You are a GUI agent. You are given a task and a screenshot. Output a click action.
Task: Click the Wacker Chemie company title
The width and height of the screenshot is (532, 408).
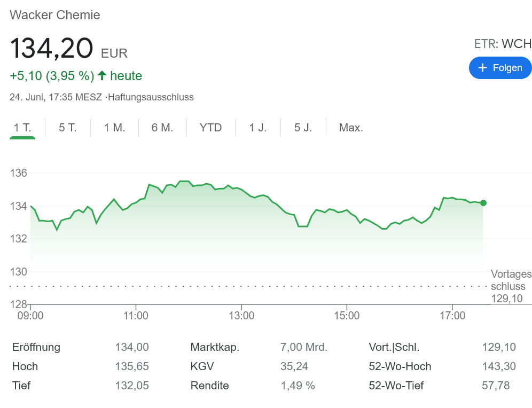(55, 15)
